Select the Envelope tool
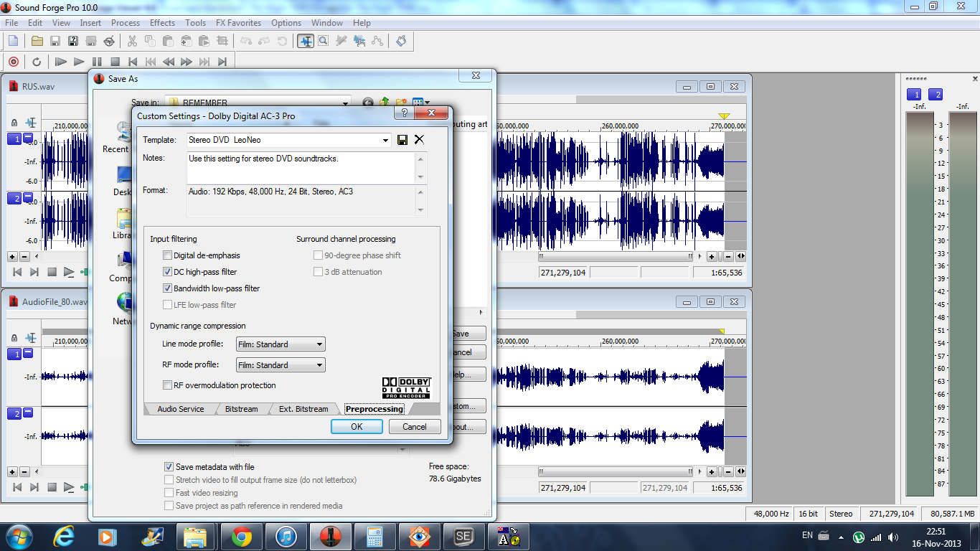The width and height of the screenshot is (980, 551). pos(377,41)
